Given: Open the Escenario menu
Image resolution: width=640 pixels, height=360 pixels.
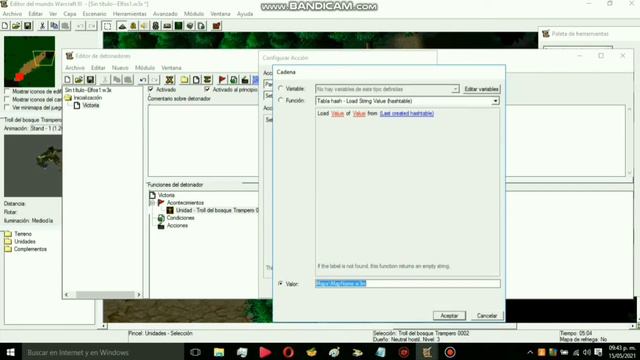Looking at the screenshot, I should 94,14.
